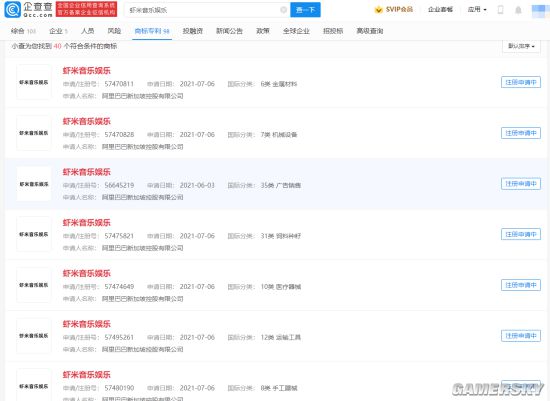Click class text 10类 医疗器械
This screenshot has width=550, height=401.
[281, 287]
